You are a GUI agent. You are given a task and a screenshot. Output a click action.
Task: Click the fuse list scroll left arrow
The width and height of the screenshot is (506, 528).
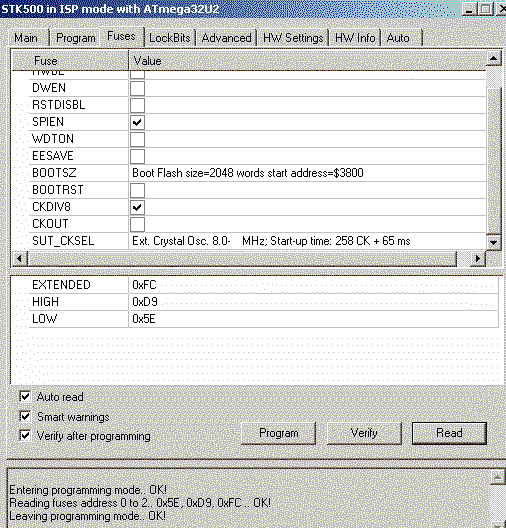19,259
